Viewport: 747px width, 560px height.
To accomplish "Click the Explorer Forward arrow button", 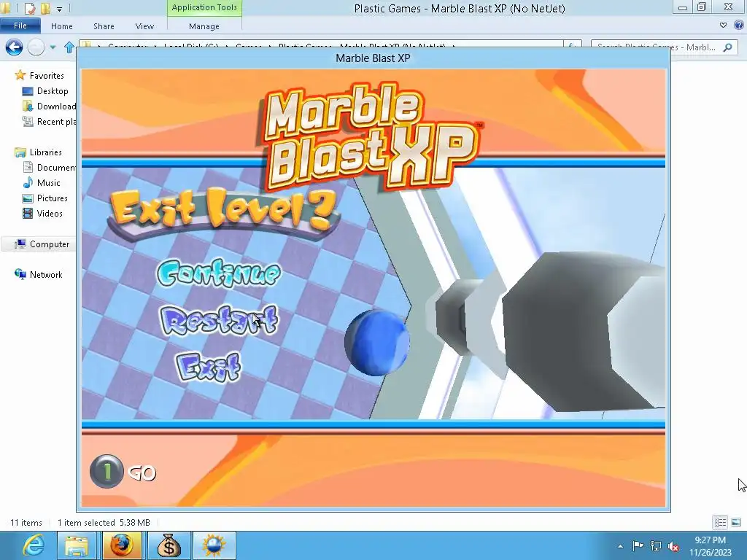I will tap(36, 47).
